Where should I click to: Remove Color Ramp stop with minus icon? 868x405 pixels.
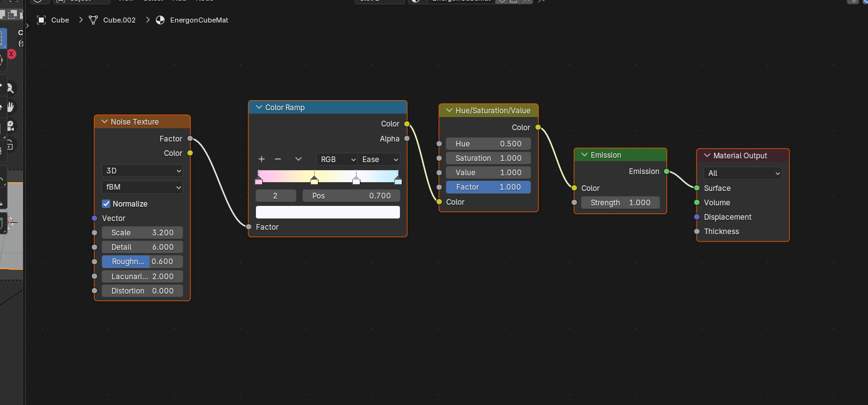coord(278,160)
